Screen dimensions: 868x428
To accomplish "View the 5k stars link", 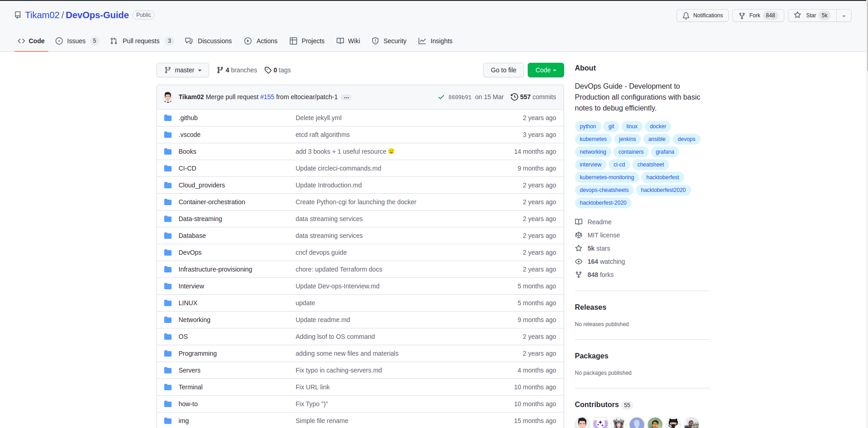I will coord(593,248).
